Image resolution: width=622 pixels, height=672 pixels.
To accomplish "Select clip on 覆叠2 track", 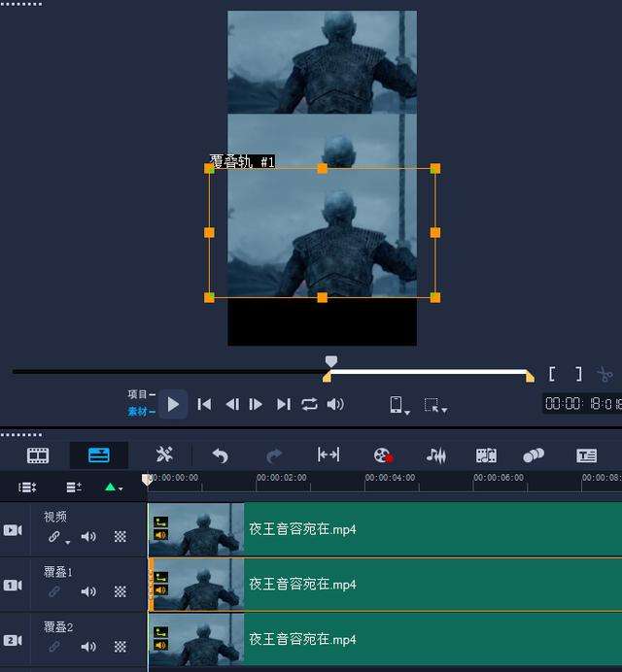I will click(385, 639).
